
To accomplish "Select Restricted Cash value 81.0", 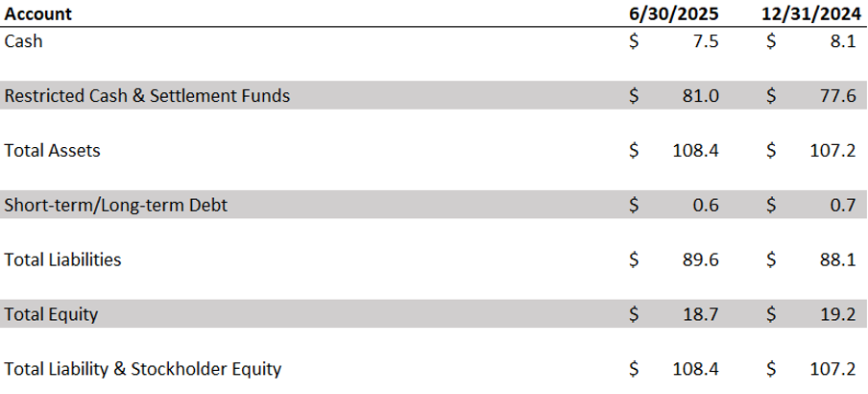I will [x=701, y=95].
